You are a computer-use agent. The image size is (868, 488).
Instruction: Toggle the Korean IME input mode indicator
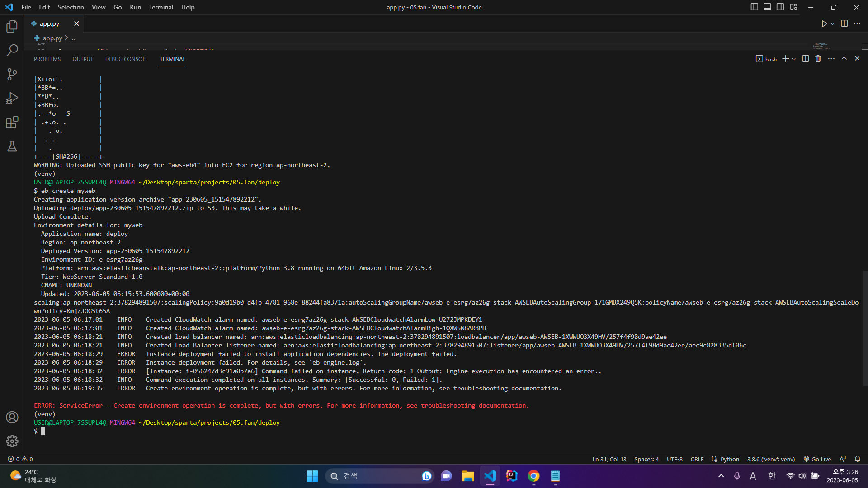click(772, 476)
